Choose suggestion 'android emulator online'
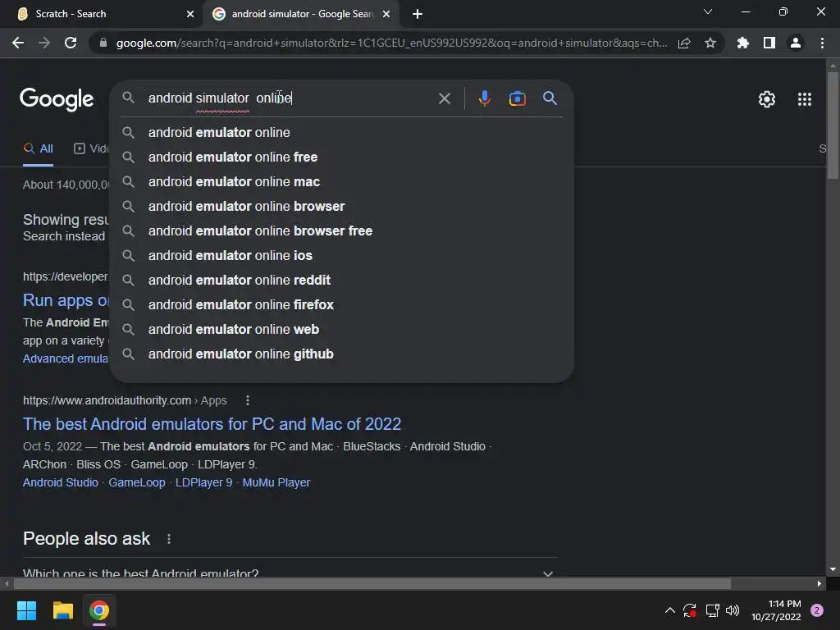Viewport: 840px width, 630px height. click(342, 132)
